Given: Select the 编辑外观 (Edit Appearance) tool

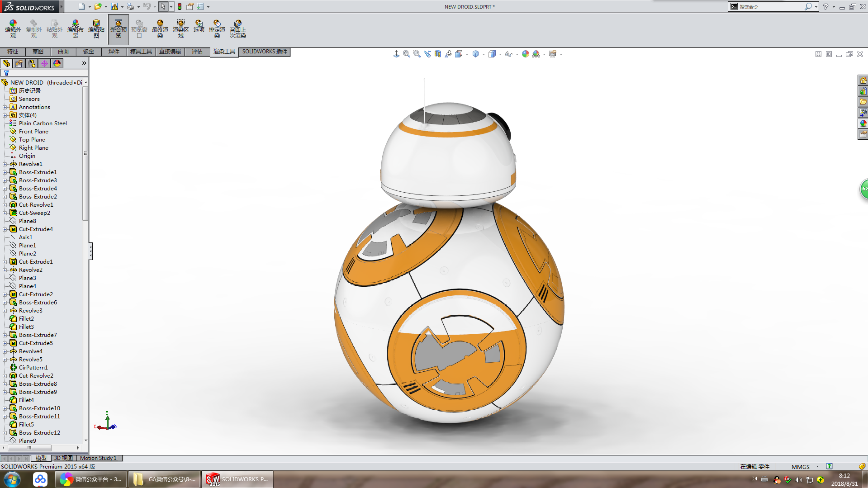Looking at the screenshot, I should [x=13, y=28].
